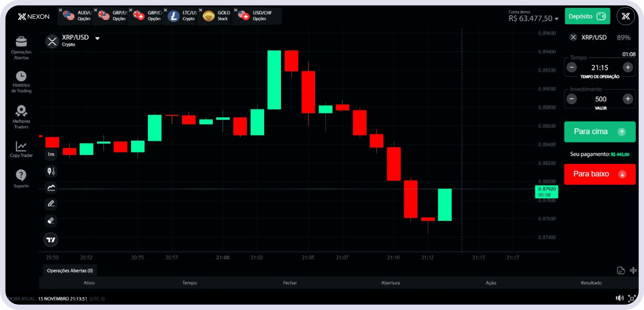Image resolution: width=644 pixels, height=310 pixels.
Task: Toggle the 1m timeframe selector
Action: [51, 154]
